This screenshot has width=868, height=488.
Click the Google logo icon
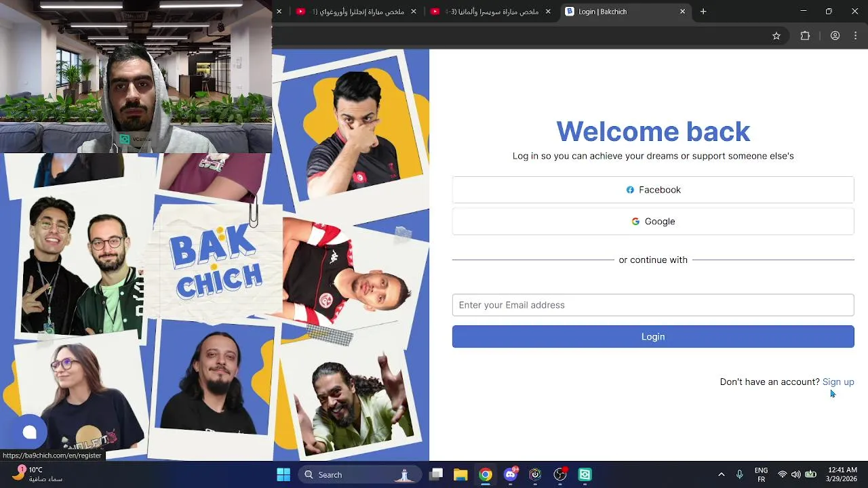635,222
